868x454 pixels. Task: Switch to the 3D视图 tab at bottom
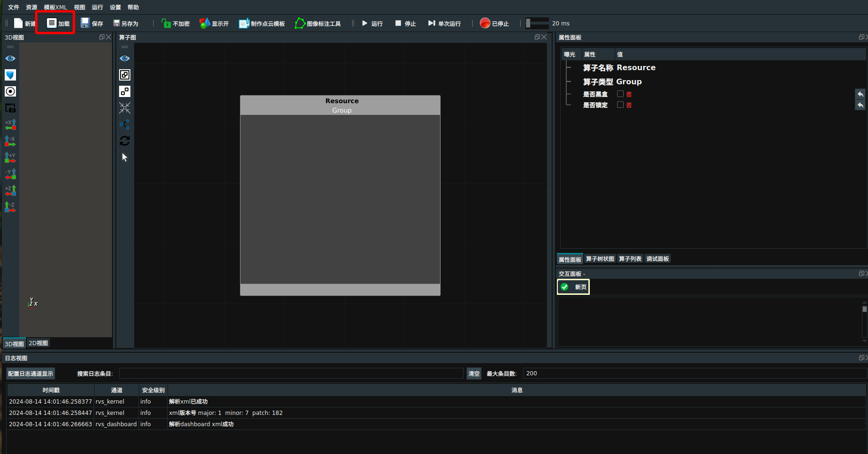click(14, 343)
